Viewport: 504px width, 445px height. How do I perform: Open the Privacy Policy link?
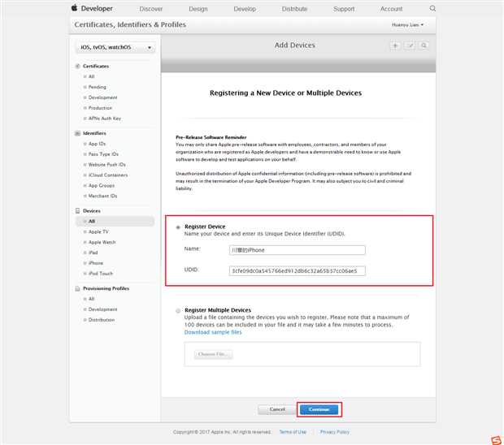click(335, 432)
